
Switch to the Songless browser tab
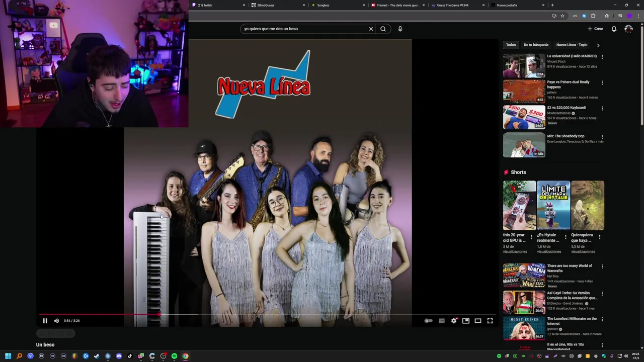click(x=338, y=5)
